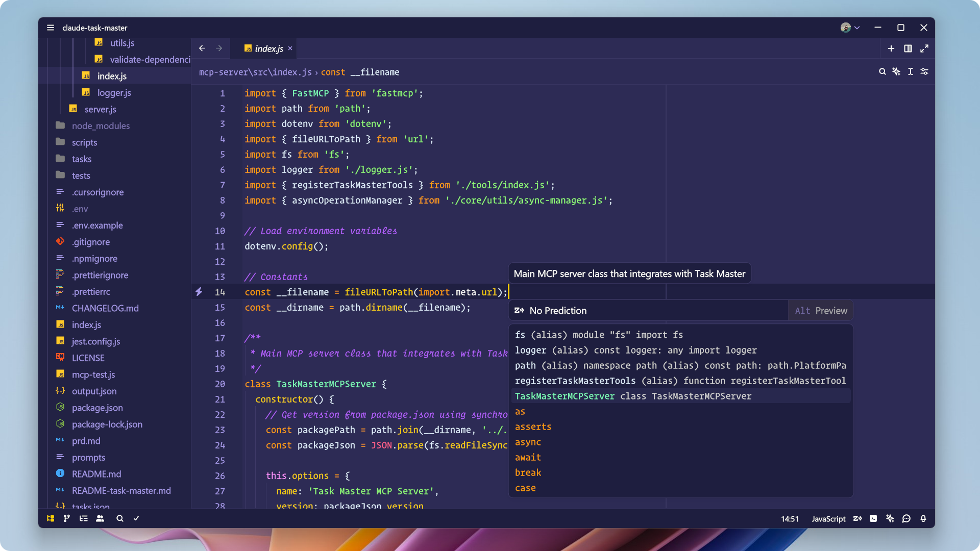Select TaskMasterMCPServer completion suggestion
Viewport: 980px width, 551px height.
pos(681,396)
